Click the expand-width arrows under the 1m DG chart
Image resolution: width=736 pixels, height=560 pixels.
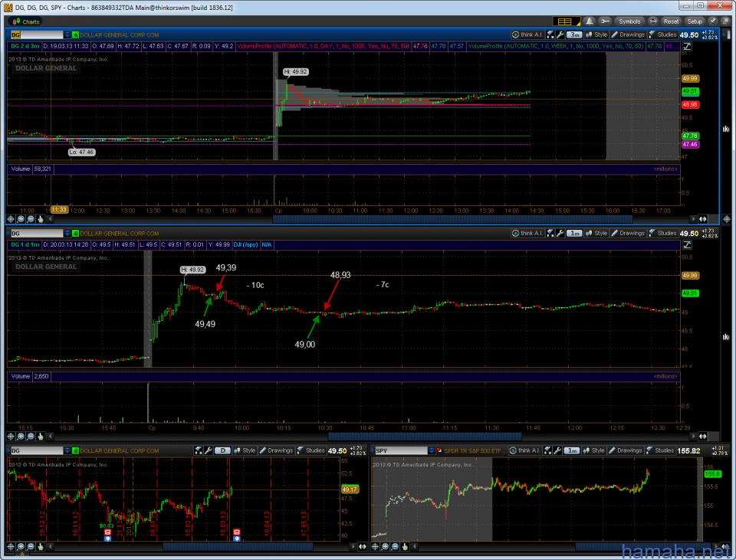pyautogui.click(x=703, y=436)
